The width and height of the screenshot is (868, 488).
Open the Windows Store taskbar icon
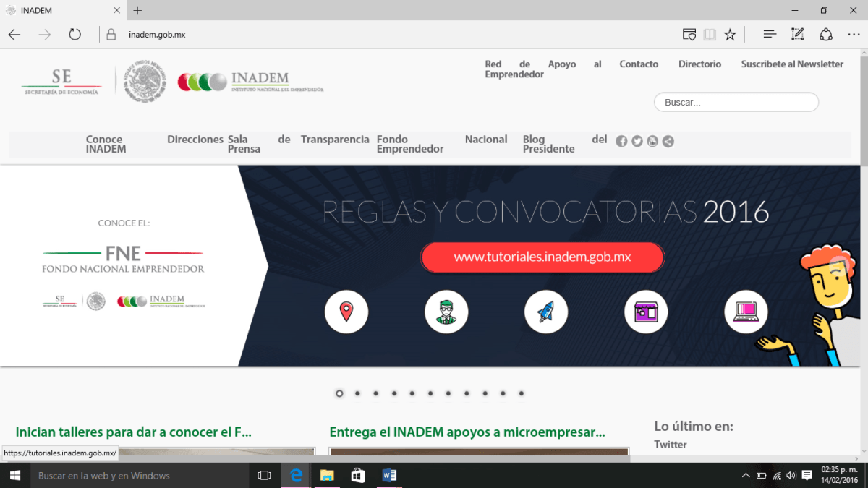click(x=357, y=475)
